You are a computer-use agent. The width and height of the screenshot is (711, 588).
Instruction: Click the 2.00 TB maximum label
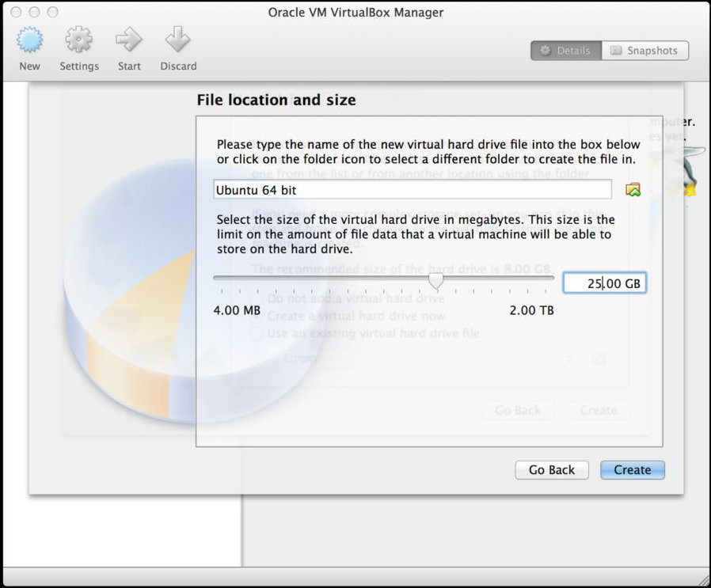tap(531, 310)
